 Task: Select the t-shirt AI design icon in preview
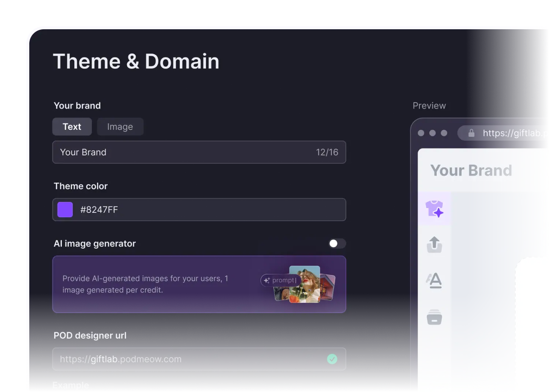[x=434, y=209]
